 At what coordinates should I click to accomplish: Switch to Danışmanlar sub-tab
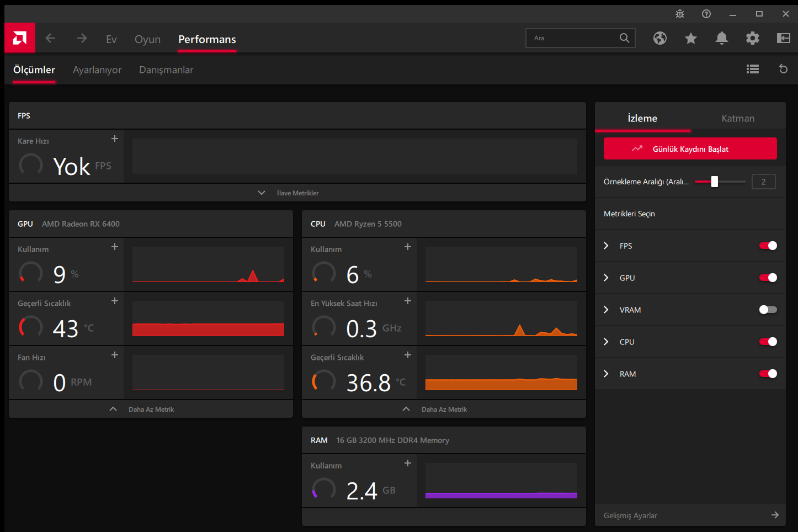pos(166,70)
